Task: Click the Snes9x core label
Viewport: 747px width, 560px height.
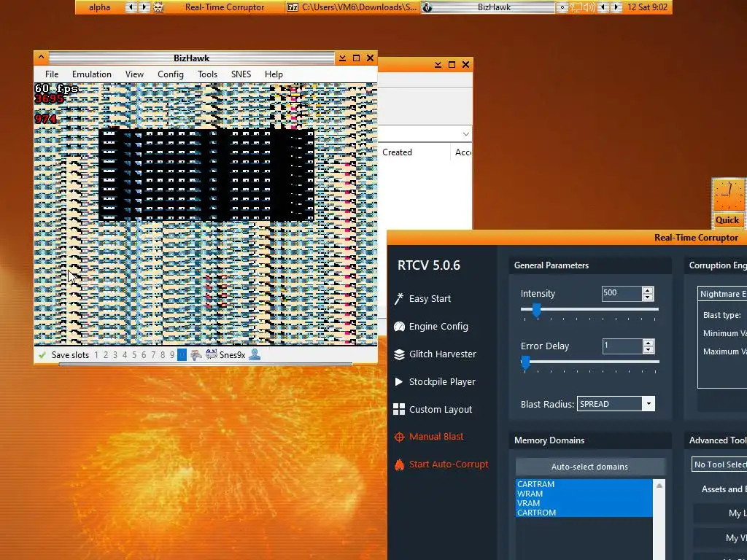Action: 233,355
